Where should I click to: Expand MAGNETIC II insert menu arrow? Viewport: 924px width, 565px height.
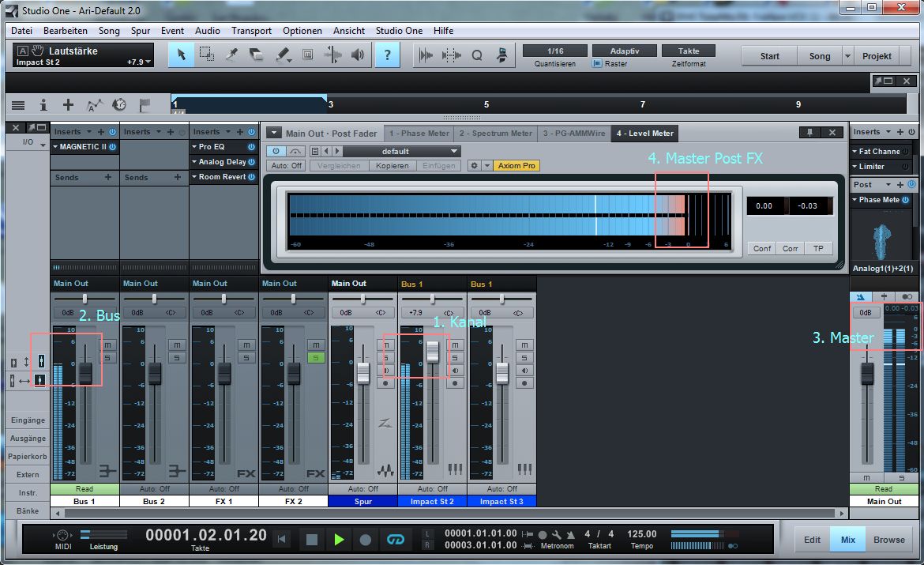[55, 147]
